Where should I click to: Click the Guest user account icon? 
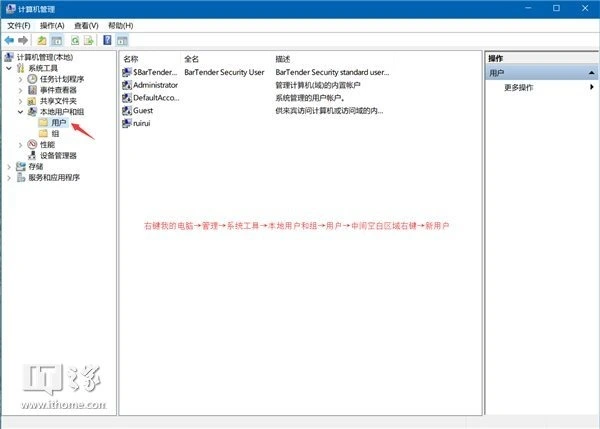(127, 111)
